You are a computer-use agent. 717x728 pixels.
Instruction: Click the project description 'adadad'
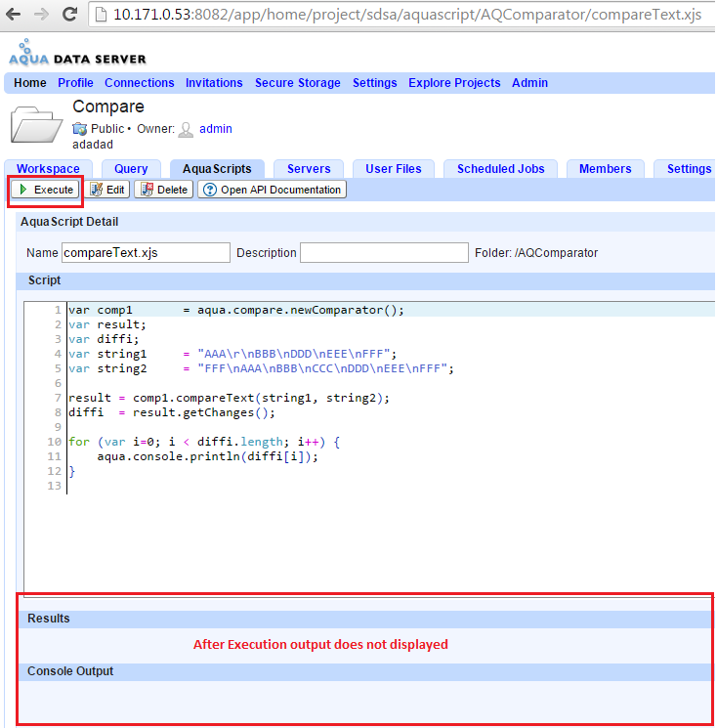coord(93,145)
